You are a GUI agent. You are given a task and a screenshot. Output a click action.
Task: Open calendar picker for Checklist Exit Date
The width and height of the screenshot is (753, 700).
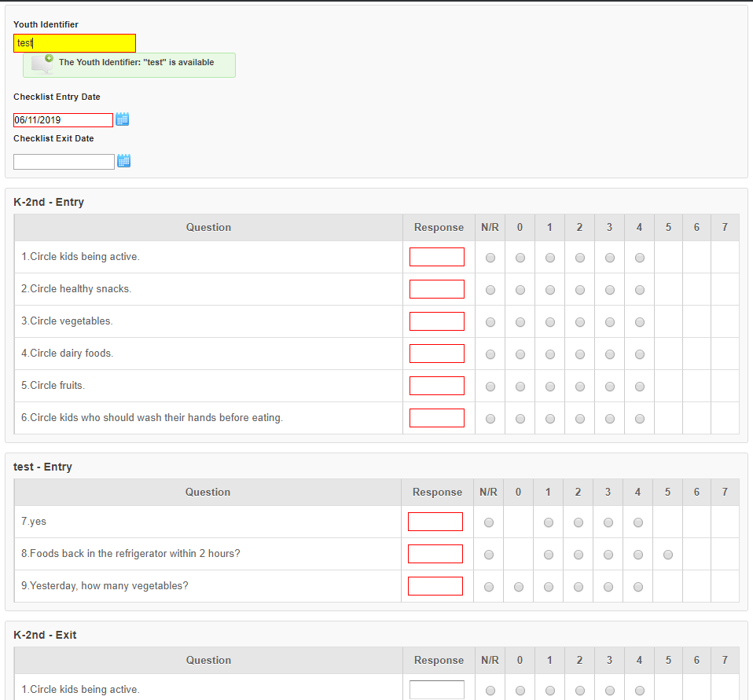click(x=124, y=161)
